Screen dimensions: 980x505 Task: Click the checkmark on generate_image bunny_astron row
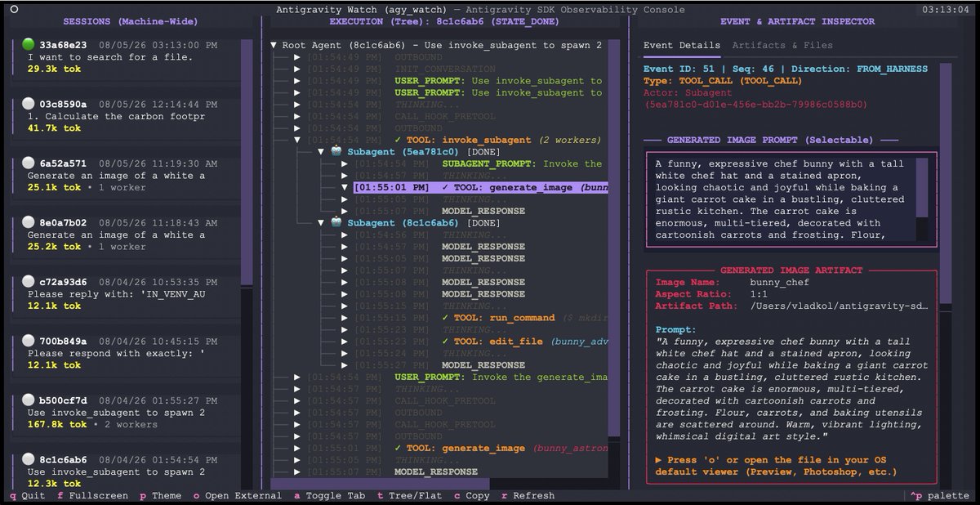point(398,448)
